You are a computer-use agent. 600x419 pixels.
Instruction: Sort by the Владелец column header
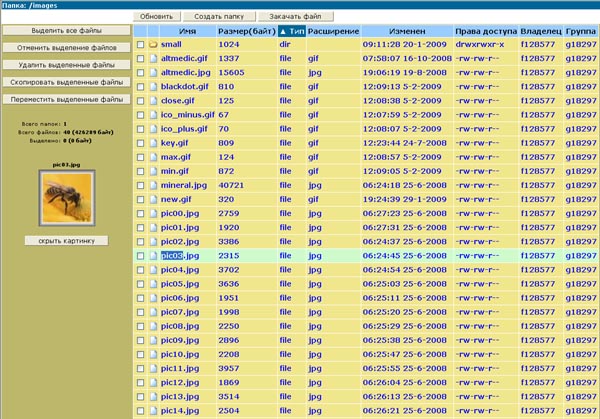(x=541, y=31)
